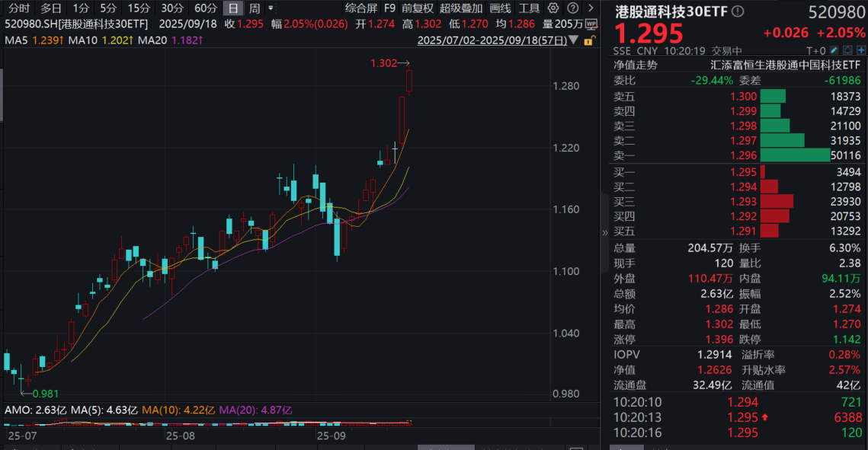Click the WP icon after 量205万
868x450 pixels.
pos(591,24)
